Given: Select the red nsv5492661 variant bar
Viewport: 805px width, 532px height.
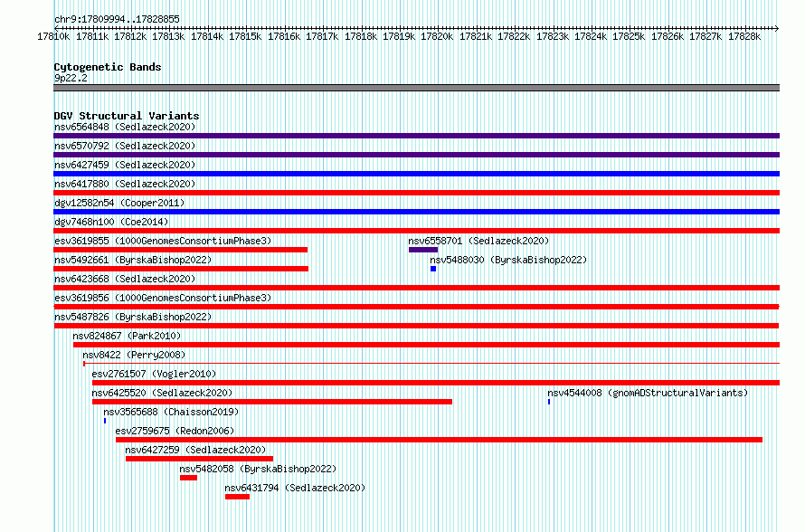Looking at the screenshot, I should (181, 269).
